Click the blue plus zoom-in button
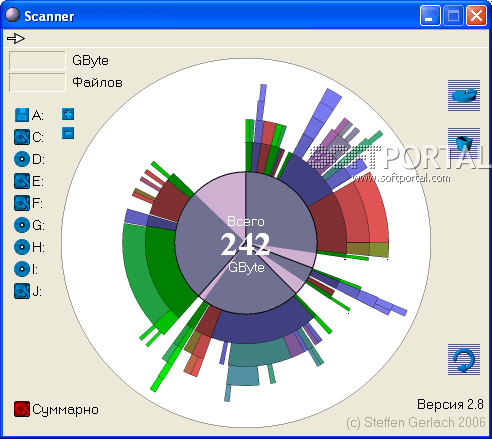Screen dimensions: 492x439 click(x=68, y=114)
